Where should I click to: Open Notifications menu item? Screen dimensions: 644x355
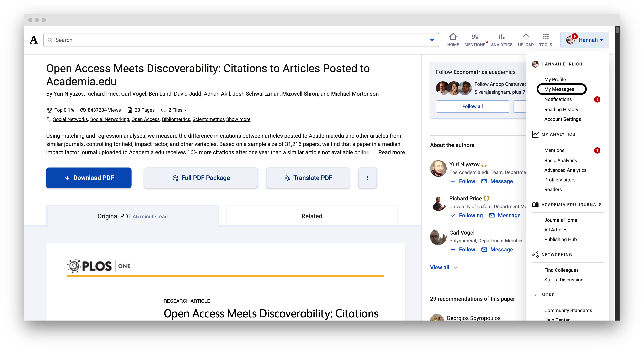[558, 99]
